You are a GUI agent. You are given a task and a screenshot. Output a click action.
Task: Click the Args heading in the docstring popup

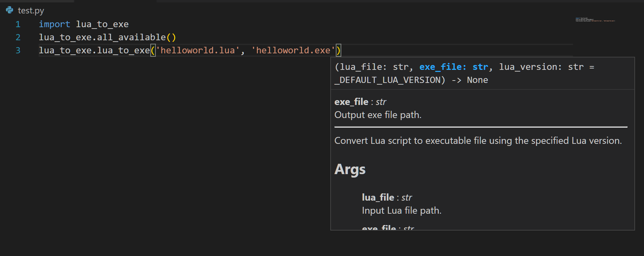350,170
